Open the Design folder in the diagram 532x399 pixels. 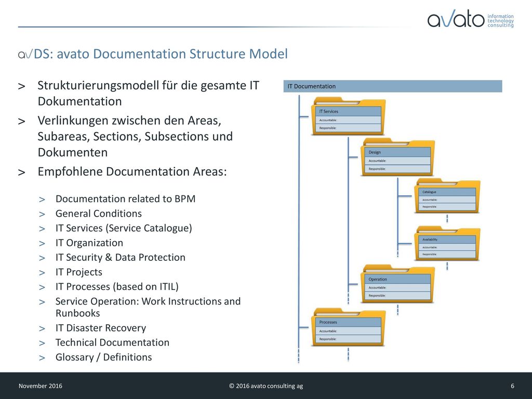pyautogui.click(x=397, y=157)
